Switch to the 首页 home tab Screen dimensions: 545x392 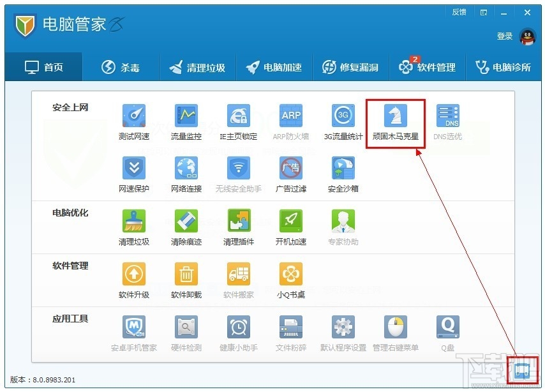tap(44, 67)
